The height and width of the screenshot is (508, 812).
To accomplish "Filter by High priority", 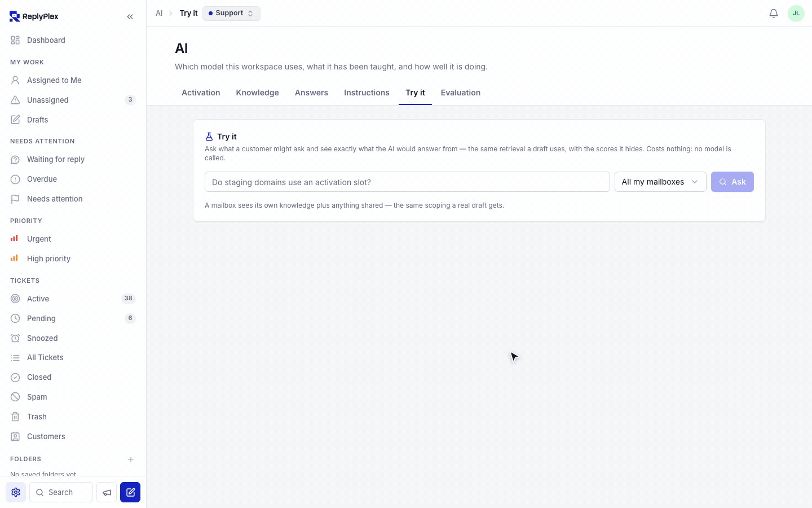I will pyautogui.click(x=73, y=259).
